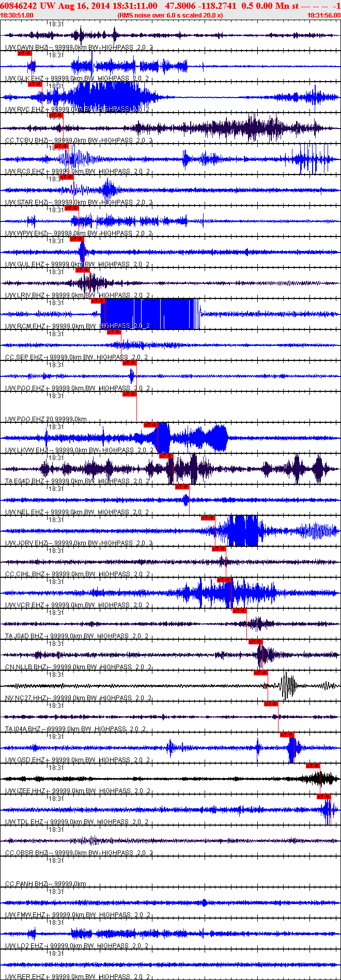Click the red pick flag on TA.E04D trace
341x980 pixels.
[x=166, y=456]
